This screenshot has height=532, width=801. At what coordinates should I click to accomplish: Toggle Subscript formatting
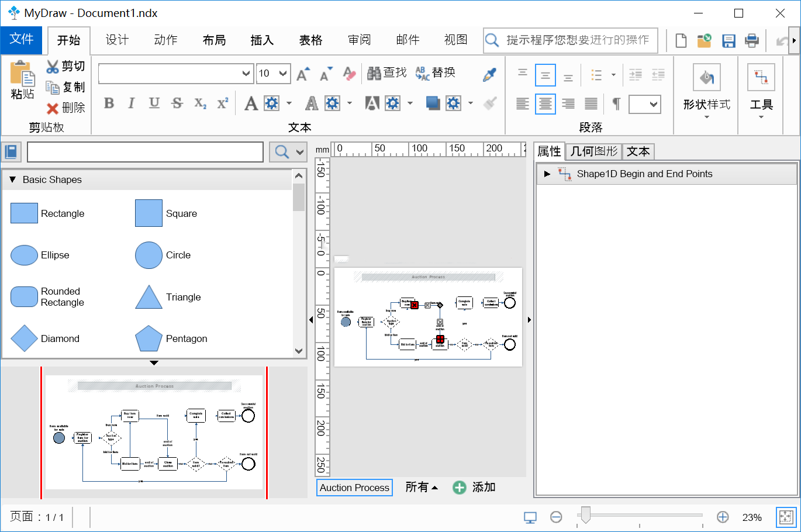click(200, 103)
